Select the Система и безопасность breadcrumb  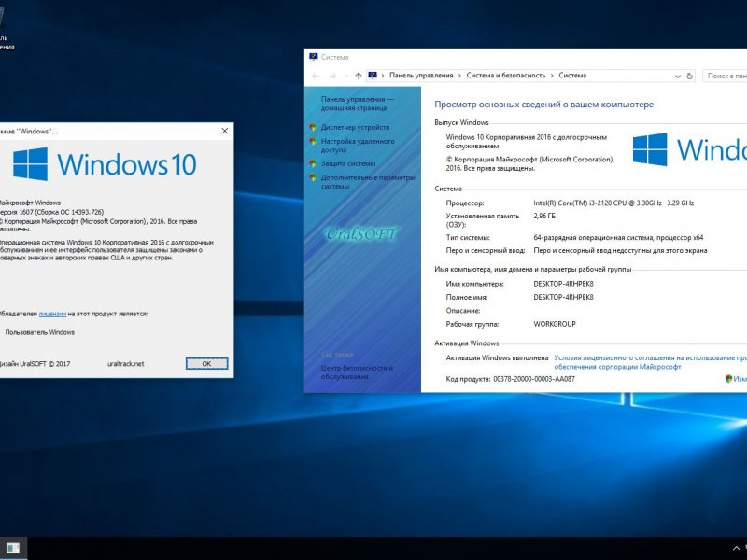[x=506, y=76]
